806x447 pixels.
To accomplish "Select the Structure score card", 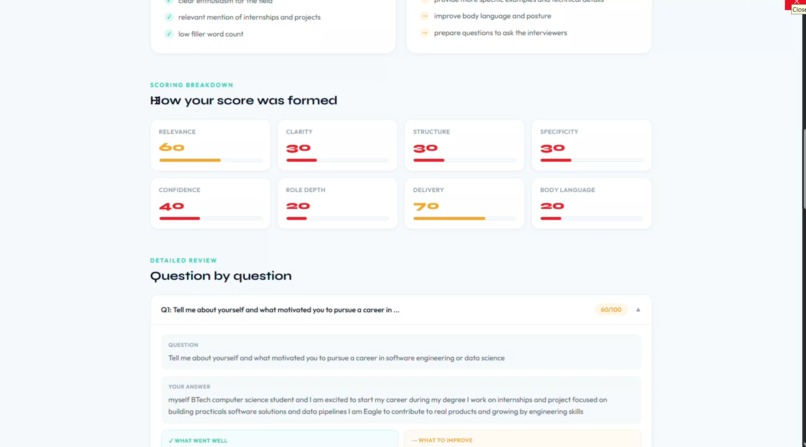I will 464,145.
